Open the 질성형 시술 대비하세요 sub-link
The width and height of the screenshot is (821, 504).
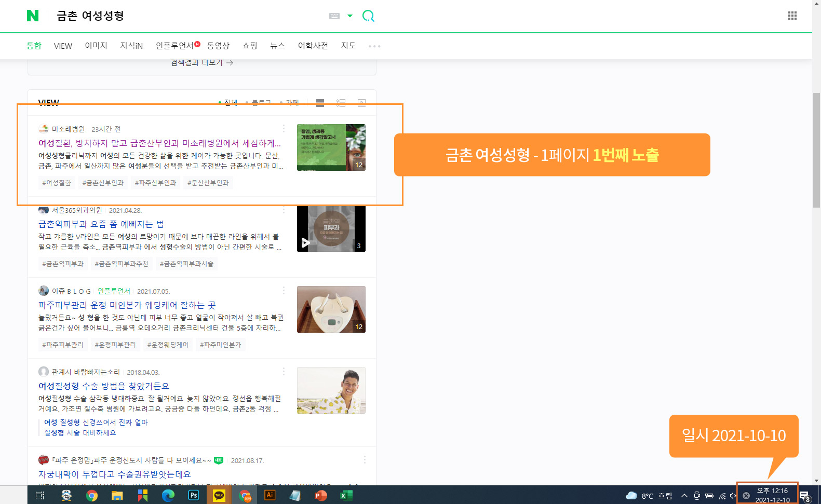(80, 433)
